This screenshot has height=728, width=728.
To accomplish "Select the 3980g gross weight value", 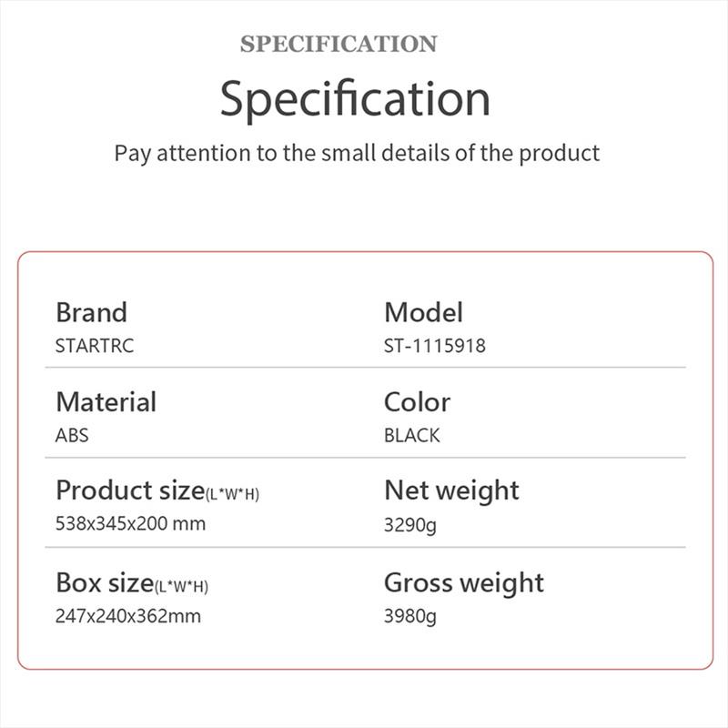I will 410,617.
